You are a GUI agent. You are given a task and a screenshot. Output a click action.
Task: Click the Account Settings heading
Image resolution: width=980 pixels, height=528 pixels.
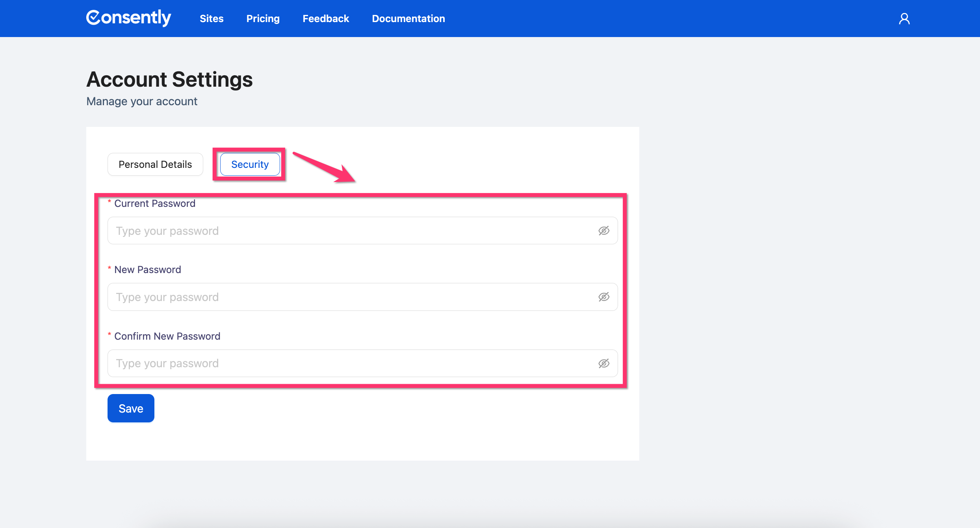(169, 79)
